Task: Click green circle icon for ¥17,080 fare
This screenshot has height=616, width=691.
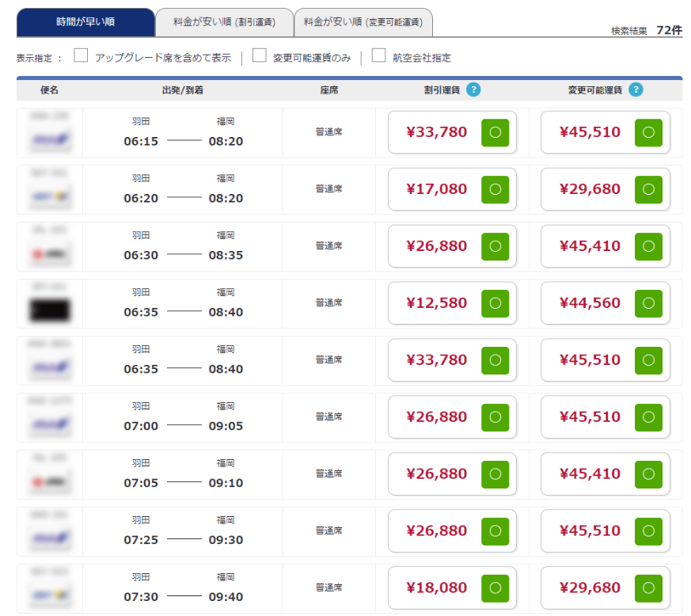Action: [x=495, y=189]
